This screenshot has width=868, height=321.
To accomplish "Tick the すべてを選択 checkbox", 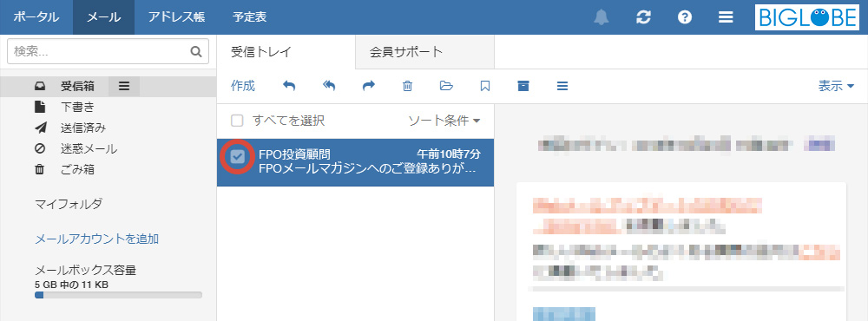I will (x=237, y=121).
